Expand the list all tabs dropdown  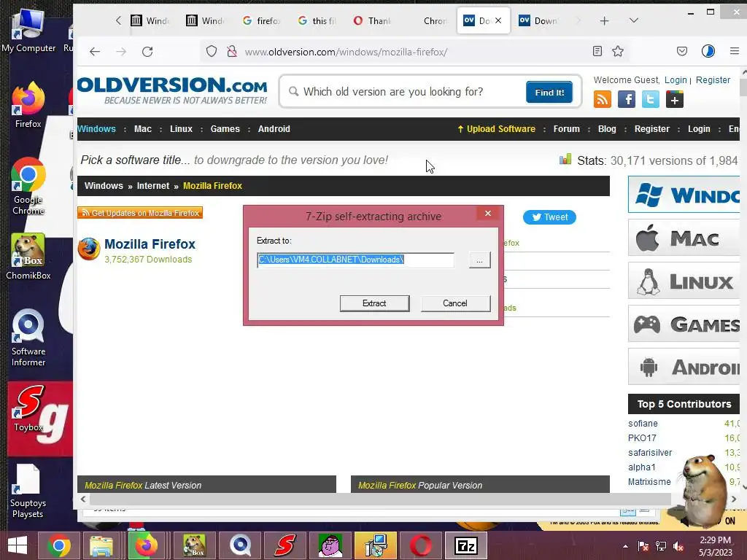(634, 21)
